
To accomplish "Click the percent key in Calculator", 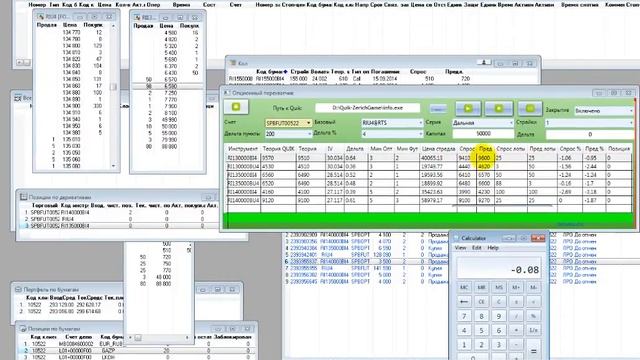I will [x=533, y=316].
